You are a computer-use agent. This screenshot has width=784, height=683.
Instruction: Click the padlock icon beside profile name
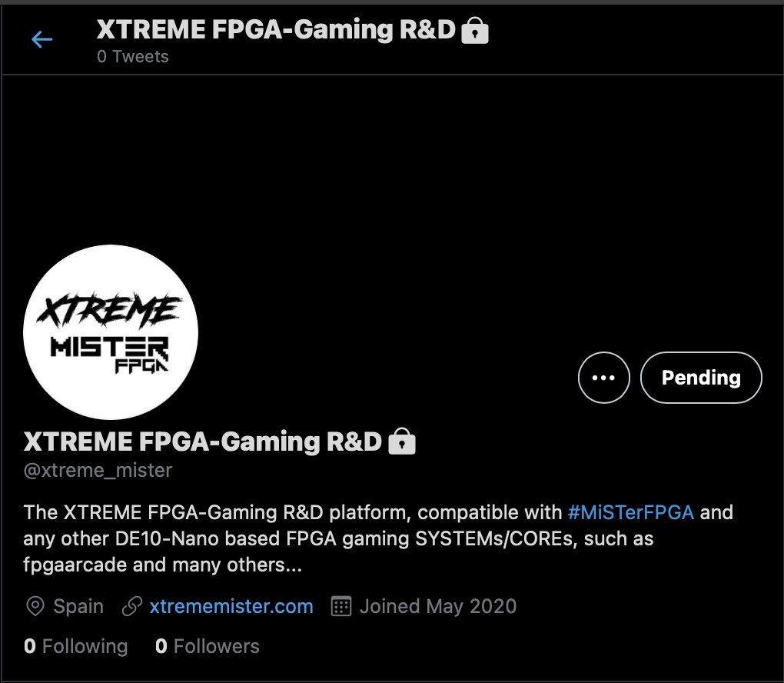pos(402,441)
